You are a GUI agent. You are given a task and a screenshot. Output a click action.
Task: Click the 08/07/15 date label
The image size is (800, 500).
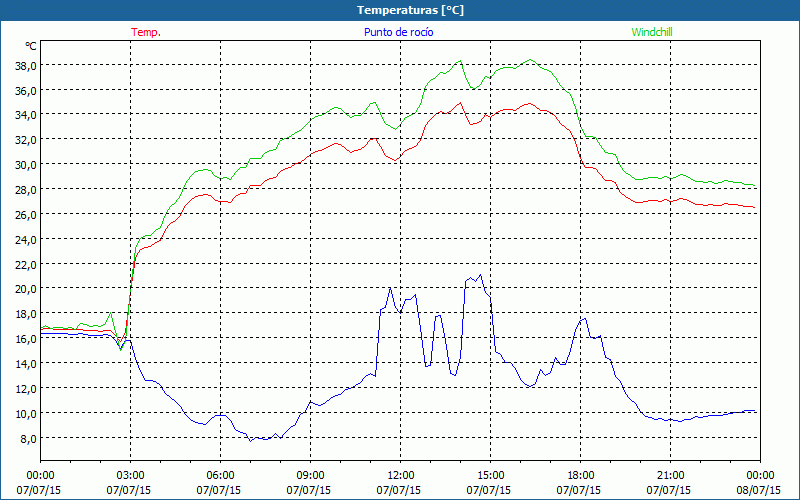click(759, 490)
